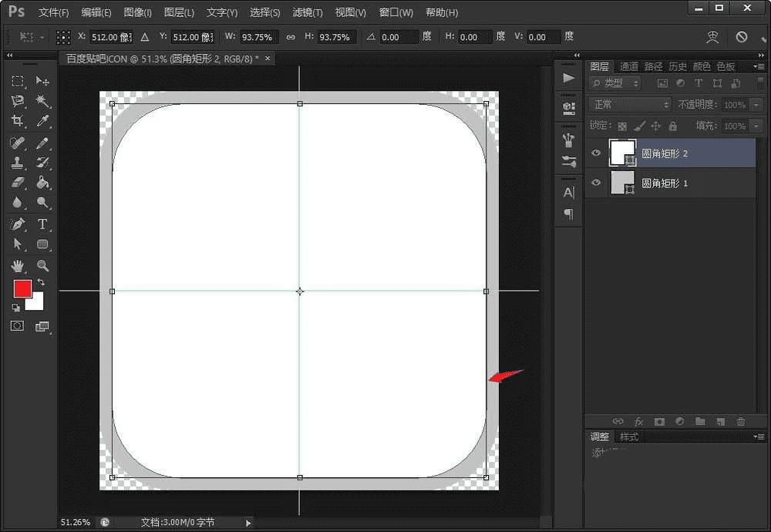Hide the 圆角矩形 2 layer
771x532 pixels.
coord(595,153)
